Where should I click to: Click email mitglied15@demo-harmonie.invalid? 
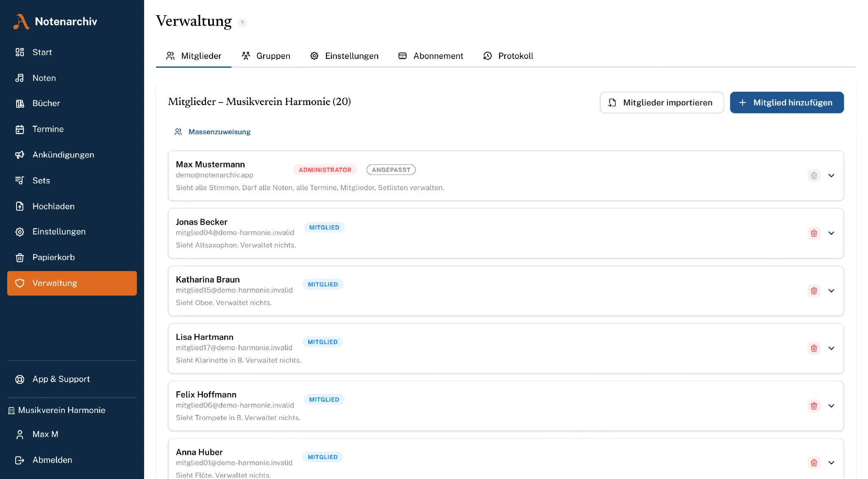234,290
